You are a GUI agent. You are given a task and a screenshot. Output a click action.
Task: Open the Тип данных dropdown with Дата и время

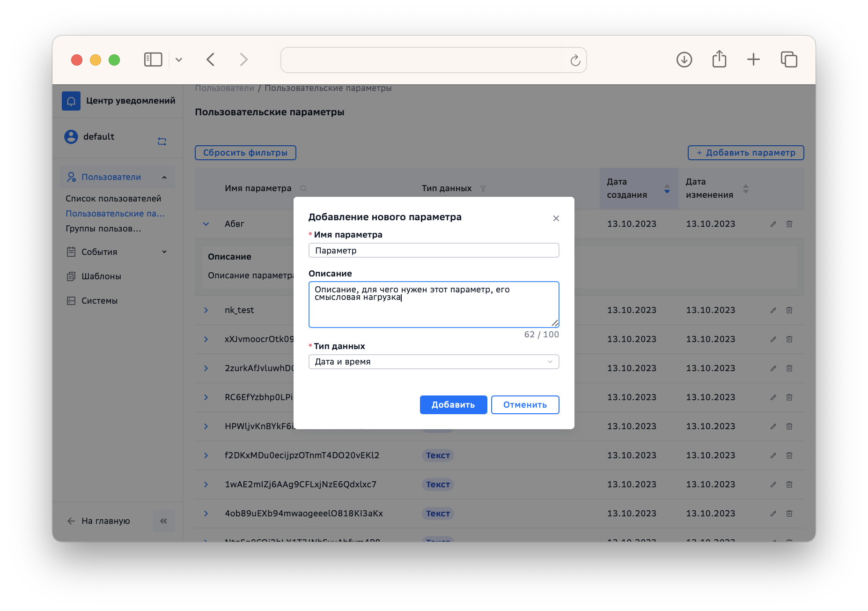pyautogui.click(x=434, y=362)
